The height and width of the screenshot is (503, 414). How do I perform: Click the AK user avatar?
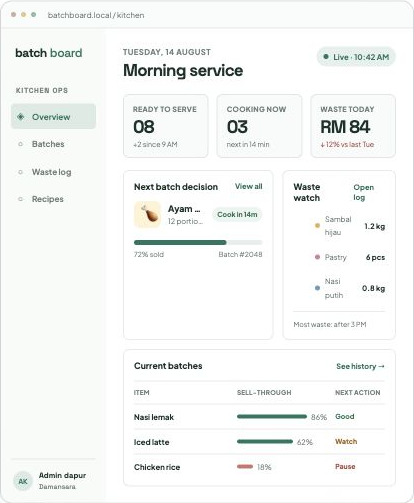[x=23, y=481]
